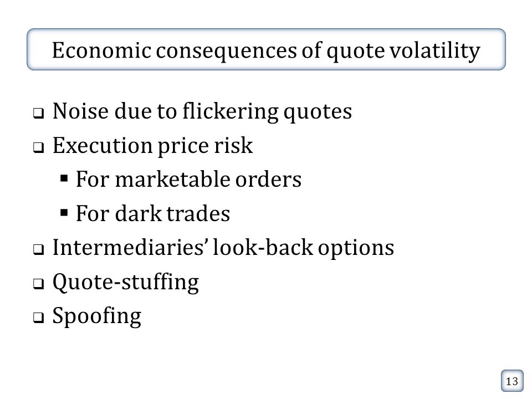Click the square bullet before Quote-stuffing

coord(39,284)
